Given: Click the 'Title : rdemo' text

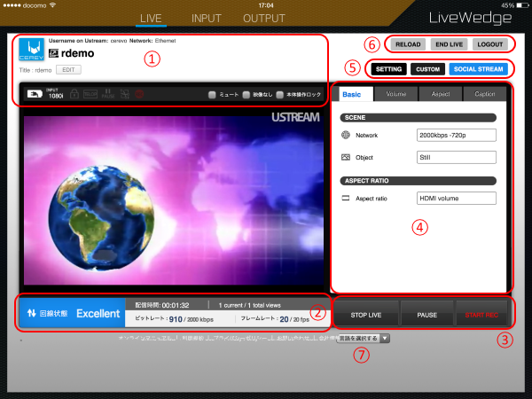Looking at the screenshot, I should pos(35,70).
